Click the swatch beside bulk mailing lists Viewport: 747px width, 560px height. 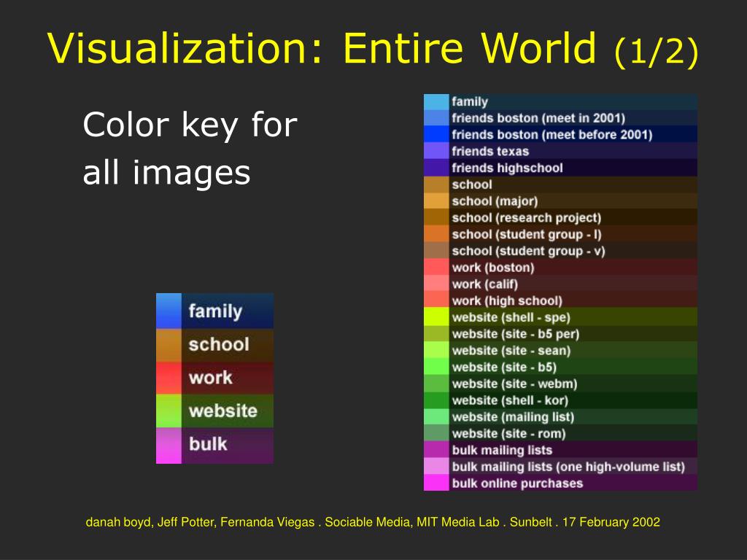[436, 450]
